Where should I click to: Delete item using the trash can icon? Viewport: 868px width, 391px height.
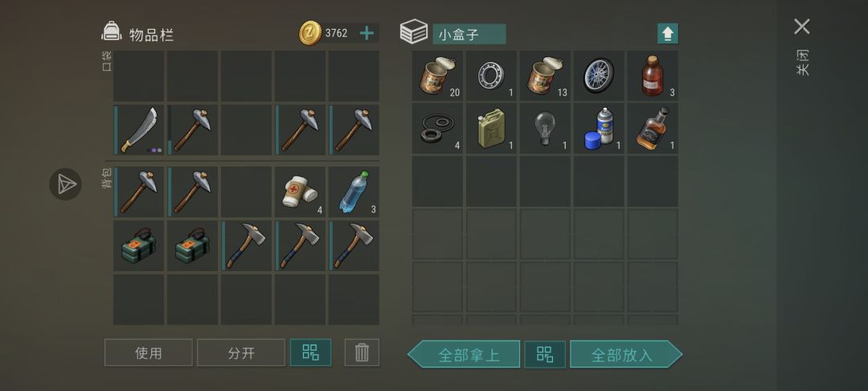(x=362, y=352)
